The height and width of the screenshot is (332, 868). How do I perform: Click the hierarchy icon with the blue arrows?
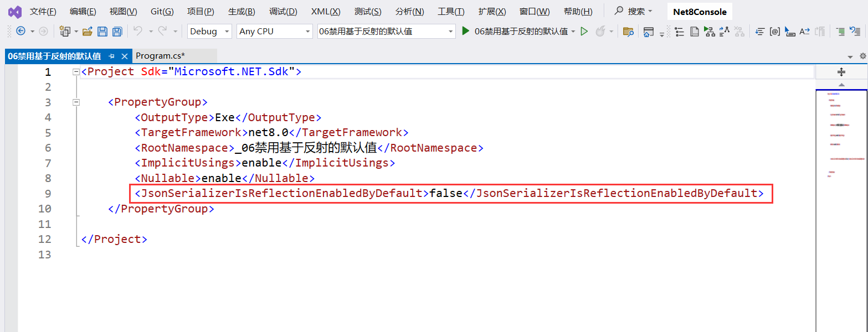(x=725, y=32)
